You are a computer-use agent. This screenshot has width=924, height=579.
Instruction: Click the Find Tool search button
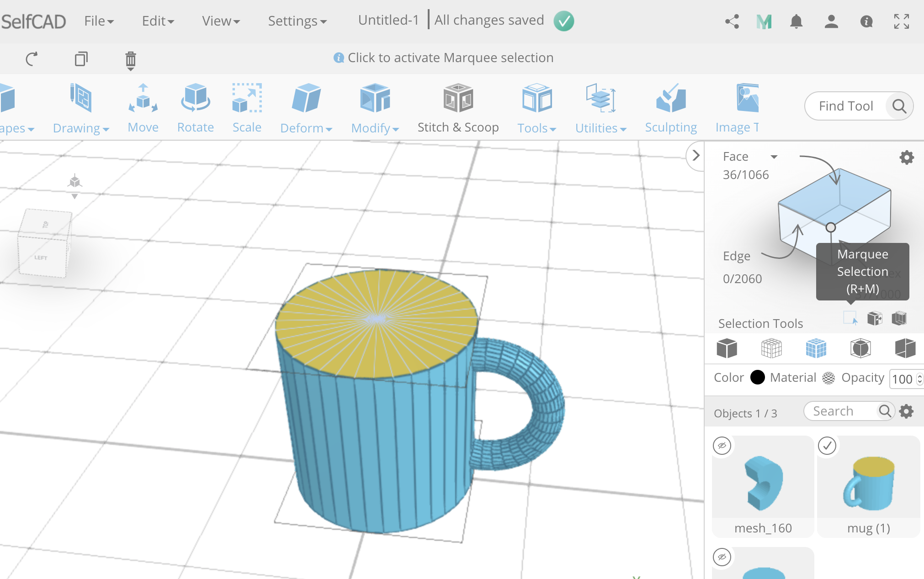[899, 106]
